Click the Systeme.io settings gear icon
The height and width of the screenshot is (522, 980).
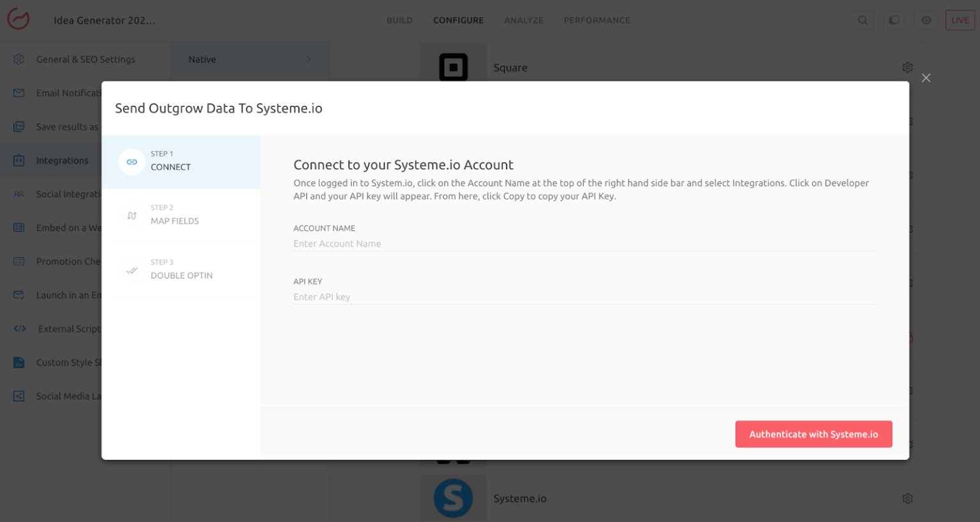[x=907, y=498]
